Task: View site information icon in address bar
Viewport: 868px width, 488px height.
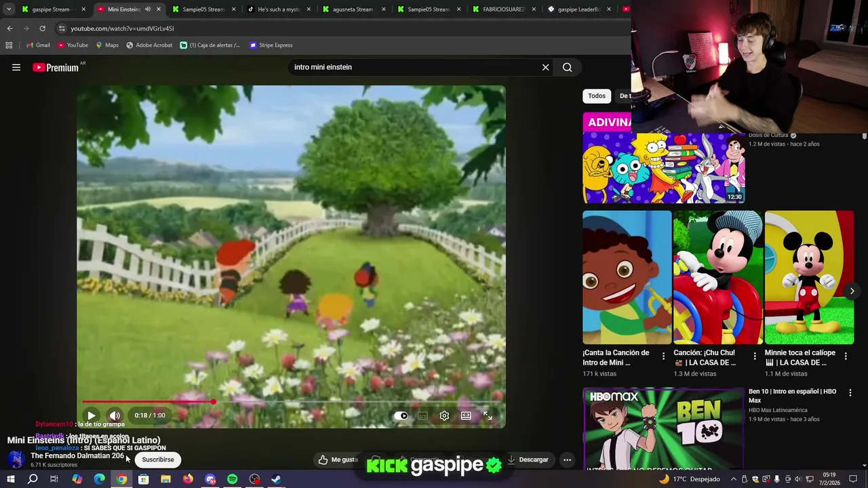Action: click(x=62, y=28)
